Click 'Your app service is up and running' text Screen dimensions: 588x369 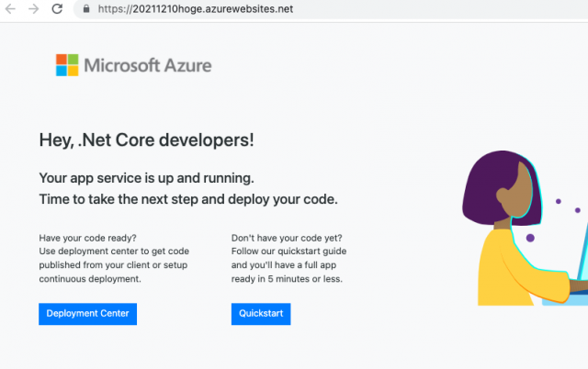point(147,178)
